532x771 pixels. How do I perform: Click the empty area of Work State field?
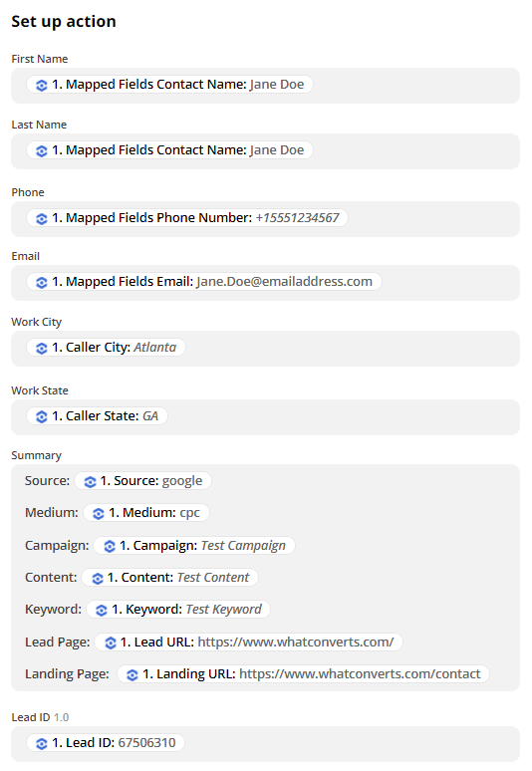[344, 417]
